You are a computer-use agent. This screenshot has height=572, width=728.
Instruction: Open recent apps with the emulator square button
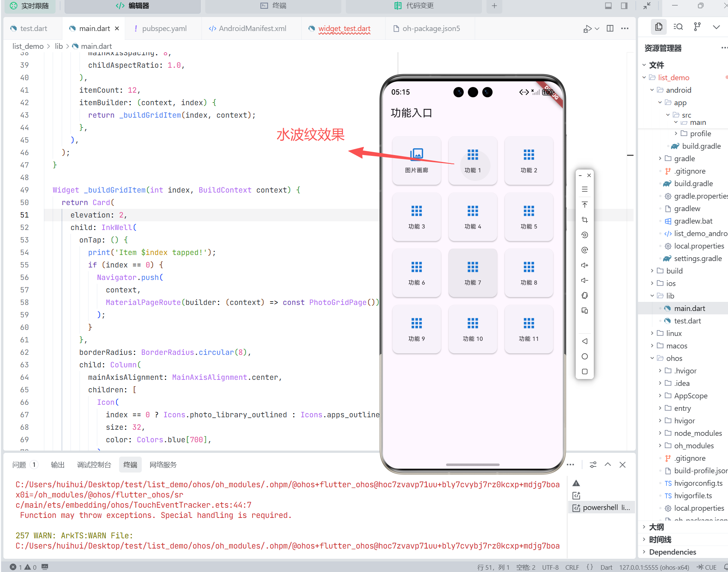click(x=584, y=371)
